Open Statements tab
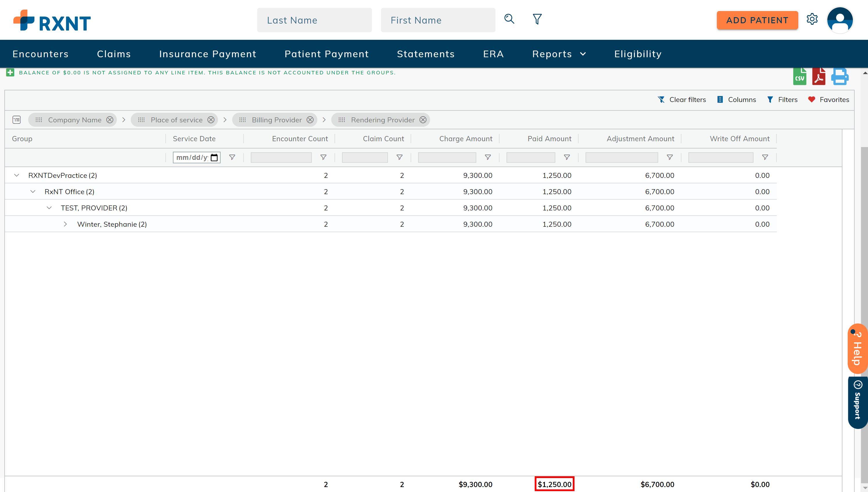The image size is (868, 492). coord(426,54)
